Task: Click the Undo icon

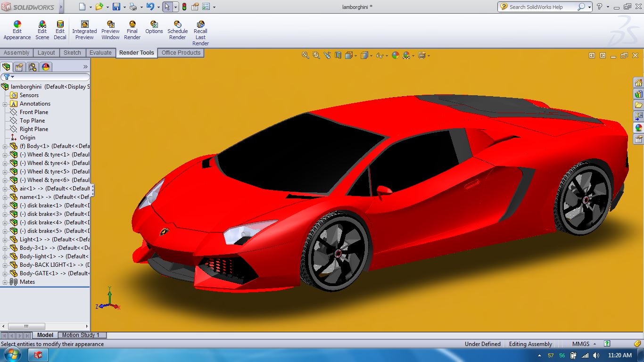Action: click(150, 7)
